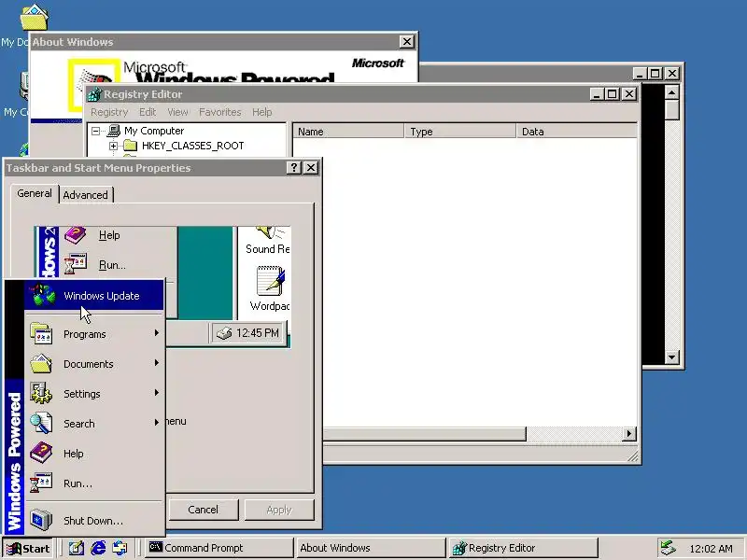Click the Shut Down computer icon

(41, 520)
